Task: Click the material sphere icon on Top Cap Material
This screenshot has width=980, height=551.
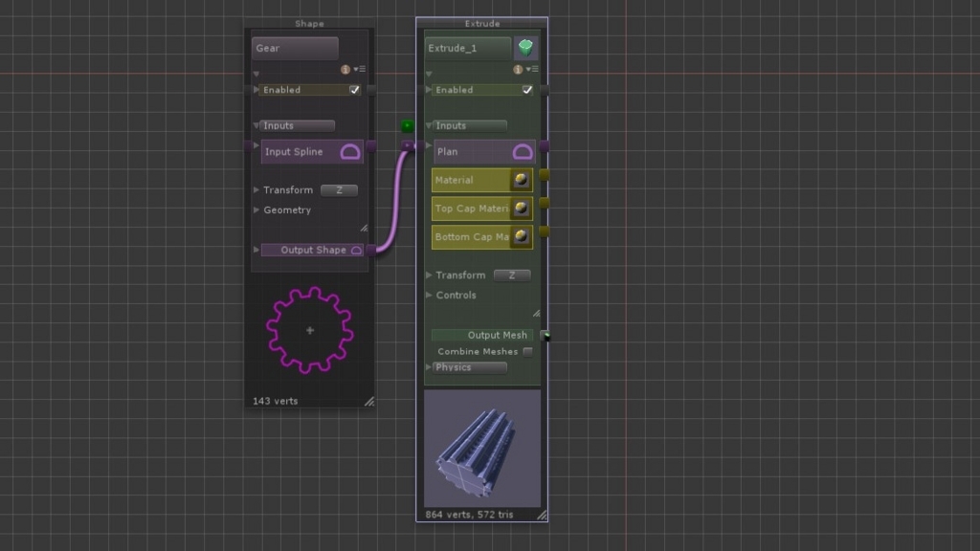Action: point(521,208)
